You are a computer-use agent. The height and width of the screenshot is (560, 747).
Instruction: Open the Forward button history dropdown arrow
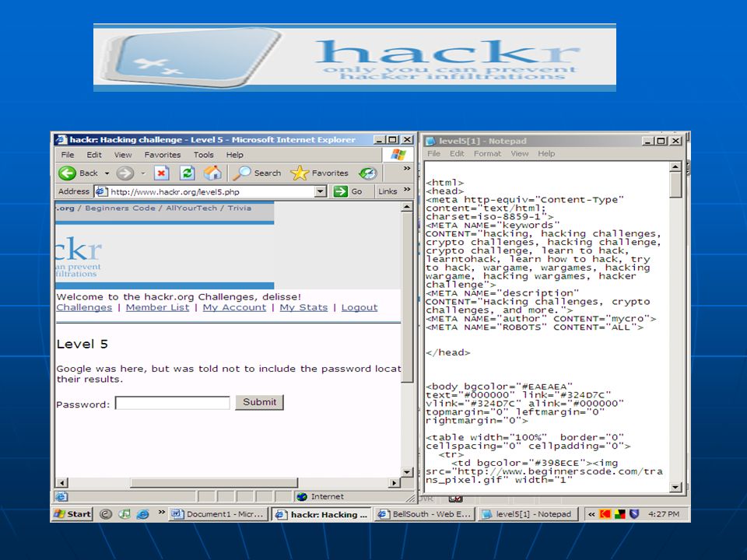click(x=143, y=173)
